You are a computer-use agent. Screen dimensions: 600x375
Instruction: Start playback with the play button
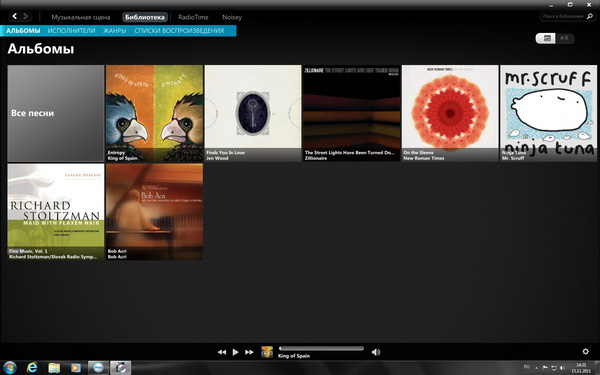point(236,352)
